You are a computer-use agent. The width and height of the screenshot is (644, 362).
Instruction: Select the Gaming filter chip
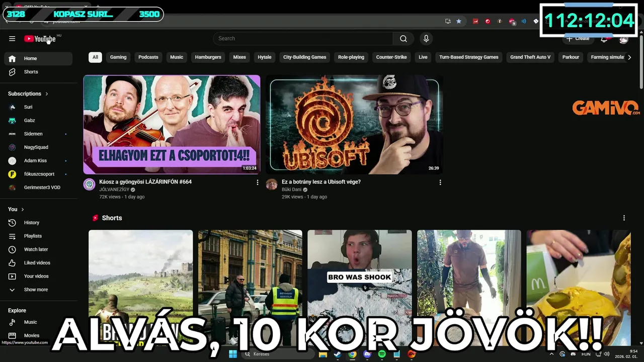click(118, 57)
